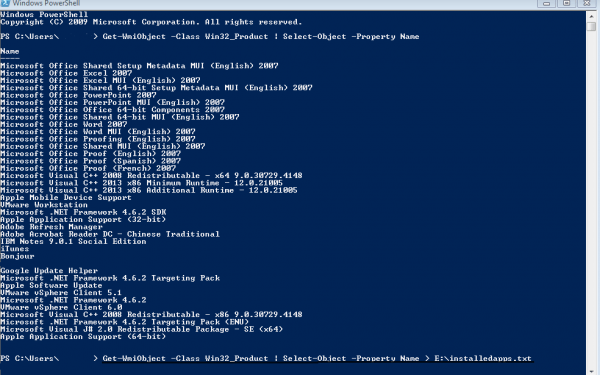Screen dimensions: 600x375
Task: Click the 'Google Update Helper' output line
Action: click(x=49, y=271)
